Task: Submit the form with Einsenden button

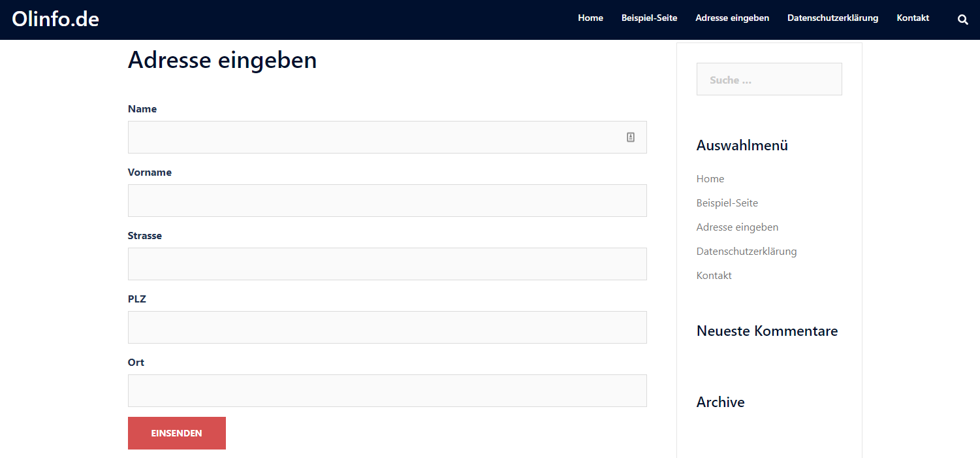Action: point(177,433)
